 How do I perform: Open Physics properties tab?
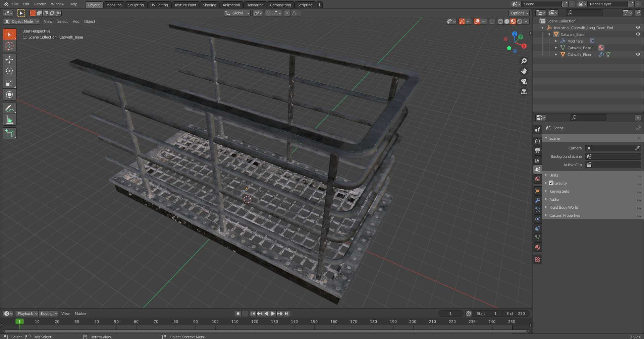coord(538,219)
